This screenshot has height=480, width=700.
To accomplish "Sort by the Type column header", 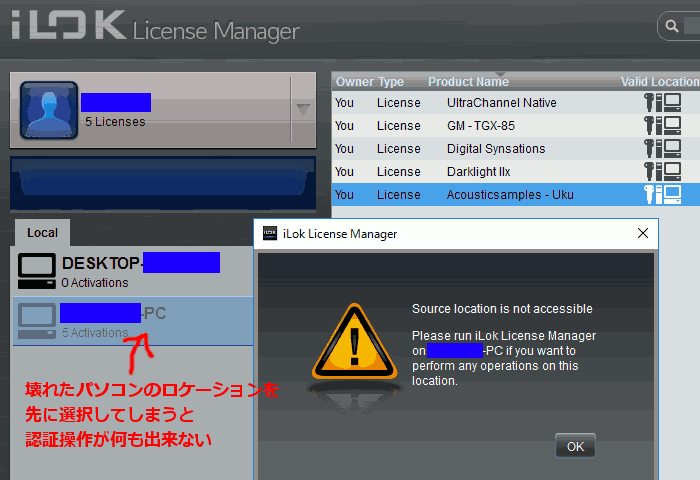I will coord(391,82).
